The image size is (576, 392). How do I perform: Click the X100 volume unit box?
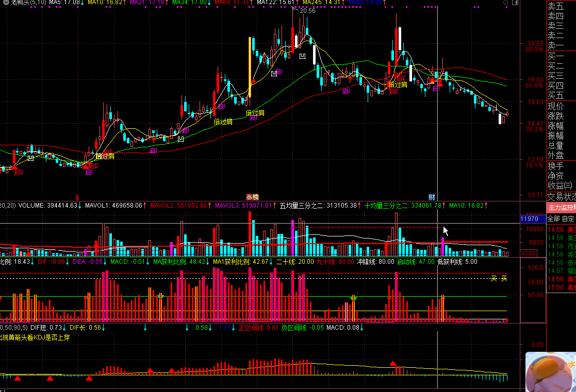point(529,253)
